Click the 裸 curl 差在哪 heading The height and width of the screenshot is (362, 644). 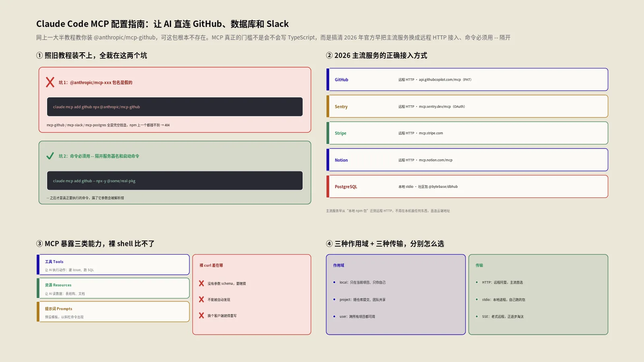coord(211,265)
